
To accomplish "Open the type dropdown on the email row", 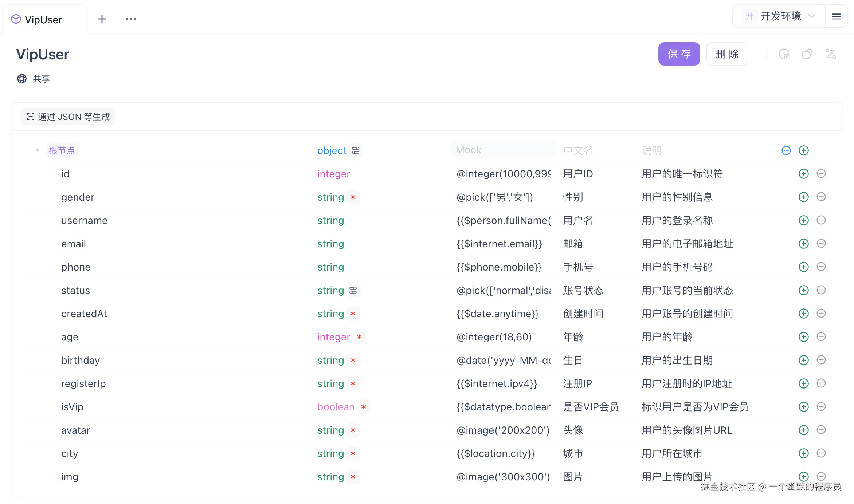I will click(330, 244).
